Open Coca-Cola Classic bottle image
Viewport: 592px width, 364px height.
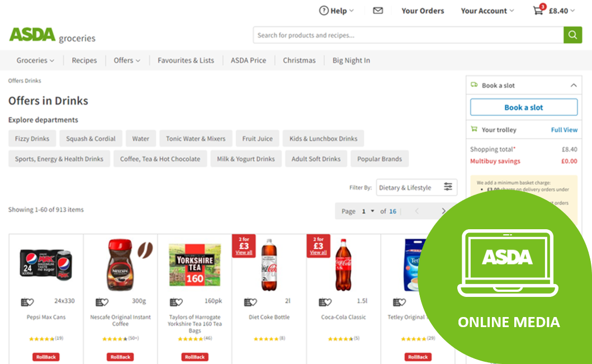tap(344, 264)
